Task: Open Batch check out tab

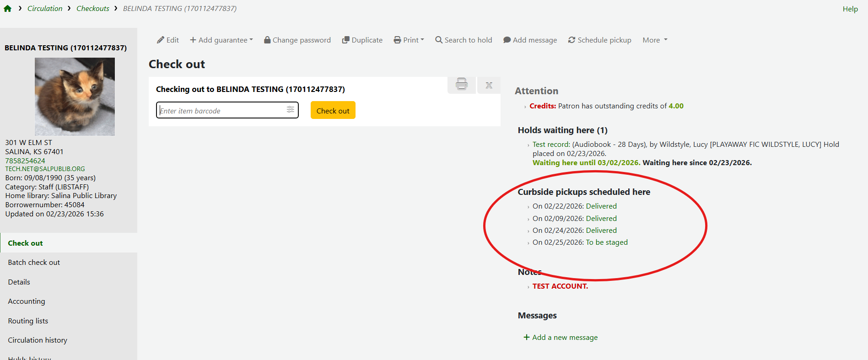Action: click(34, 263)
